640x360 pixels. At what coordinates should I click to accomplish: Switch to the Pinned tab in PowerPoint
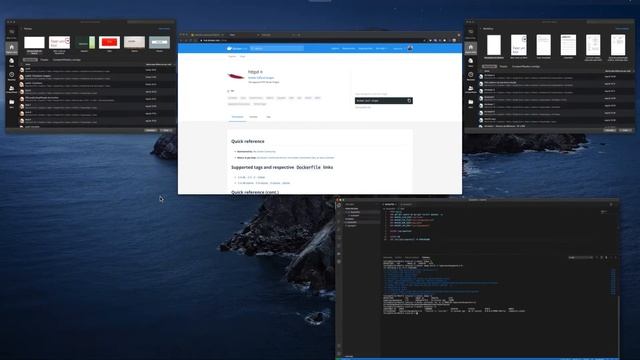44,60
